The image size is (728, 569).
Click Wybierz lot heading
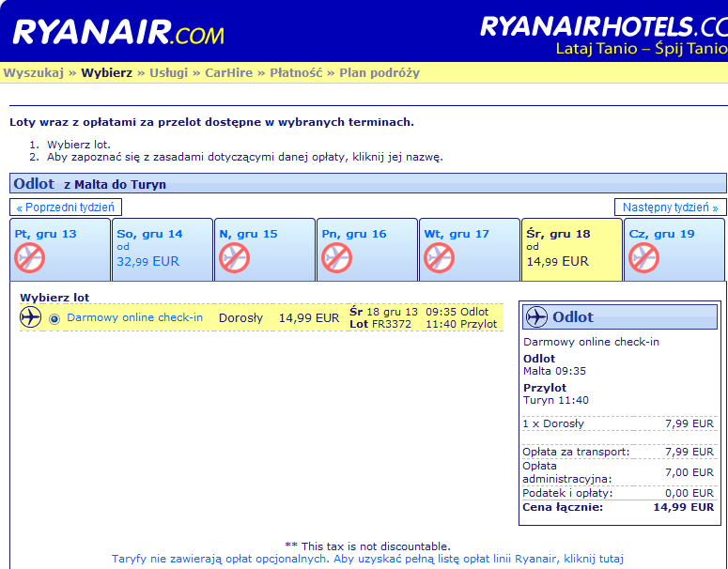tap(54, 298)
